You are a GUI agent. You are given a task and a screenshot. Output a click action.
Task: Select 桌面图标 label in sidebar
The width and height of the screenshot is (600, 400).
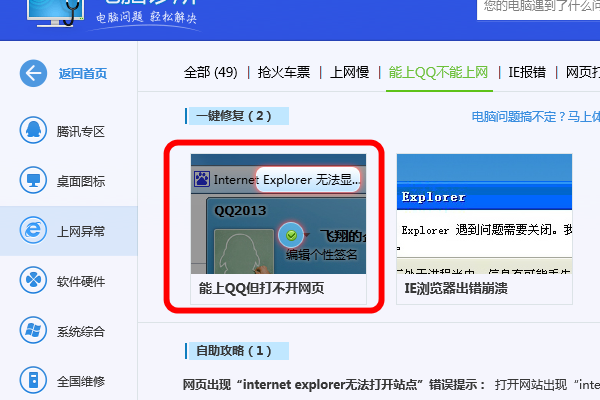[81, 181]
